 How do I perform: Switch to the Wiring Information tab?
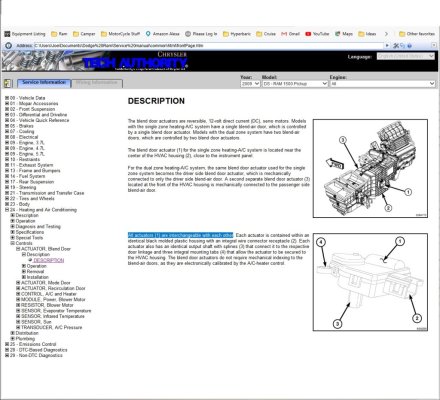click(97, 83)
